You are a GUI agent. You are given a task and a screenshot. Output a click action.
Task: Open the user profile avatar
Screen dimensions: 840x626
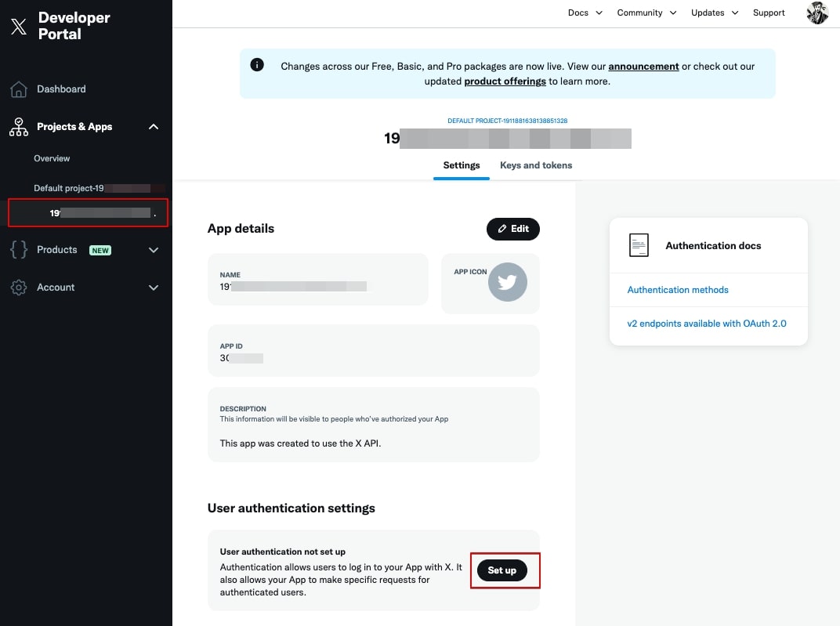817,13
